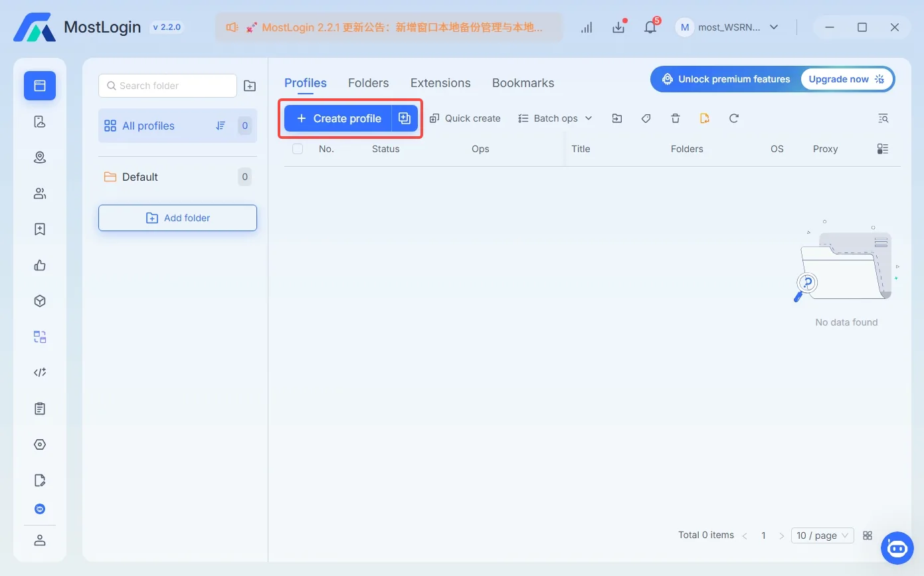
Task: Open the browser profiles sidebar icon
Action: pyautogui.click(x=40, y=86)
